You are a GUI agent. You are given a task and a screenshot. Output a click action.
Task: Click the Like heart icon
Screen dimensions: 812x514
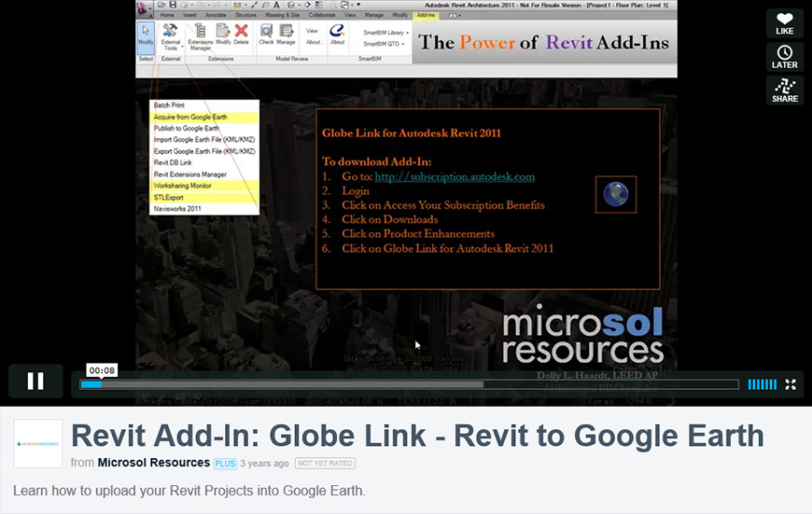[785, 23]
